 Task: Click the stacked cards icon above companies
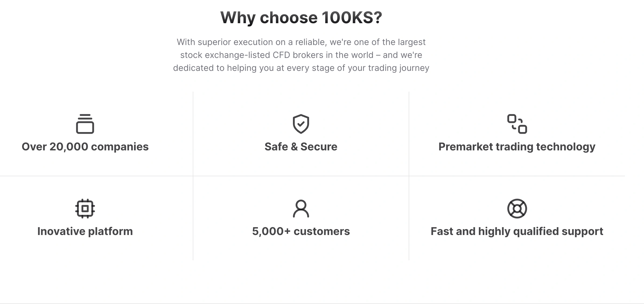point(85,124)
